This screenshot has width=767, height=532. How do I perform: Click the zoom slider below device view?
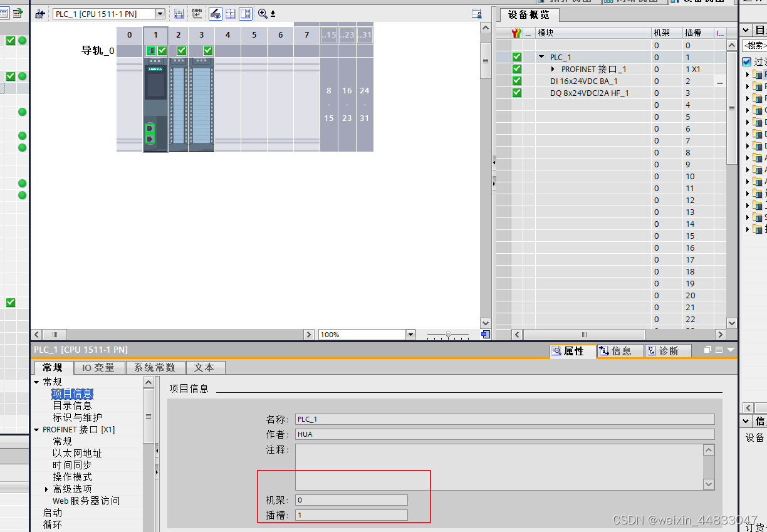point(447,335)
